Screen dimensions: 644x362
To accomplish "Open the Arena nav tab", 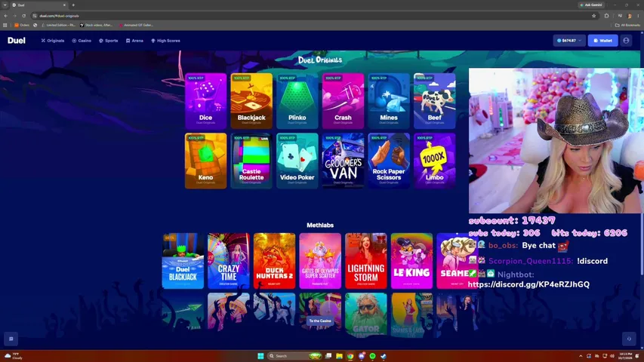I will (134, 41).
